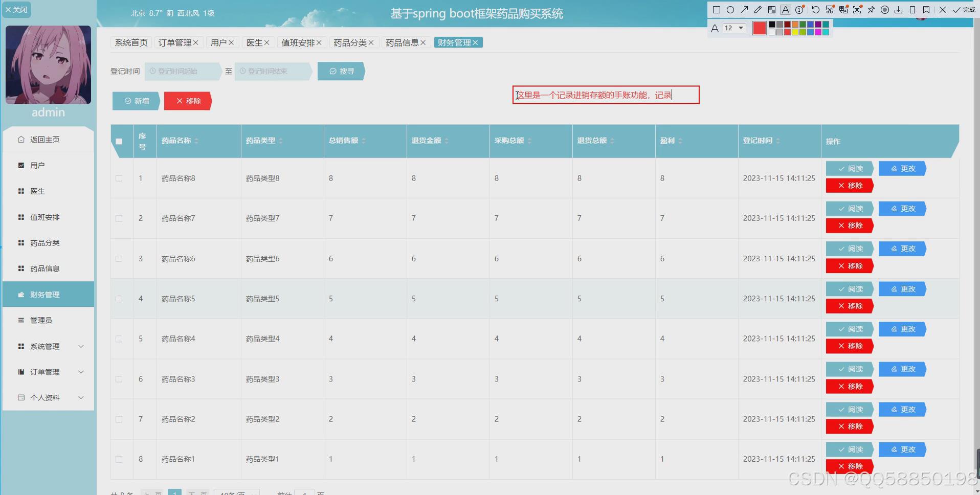Check the checkbox for 药品名称3 row
The image size is (980, 495).
point(119,379)
